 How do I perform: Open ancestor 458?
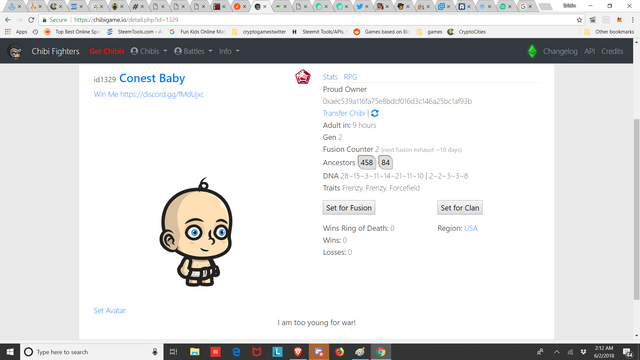coord(367,162)
